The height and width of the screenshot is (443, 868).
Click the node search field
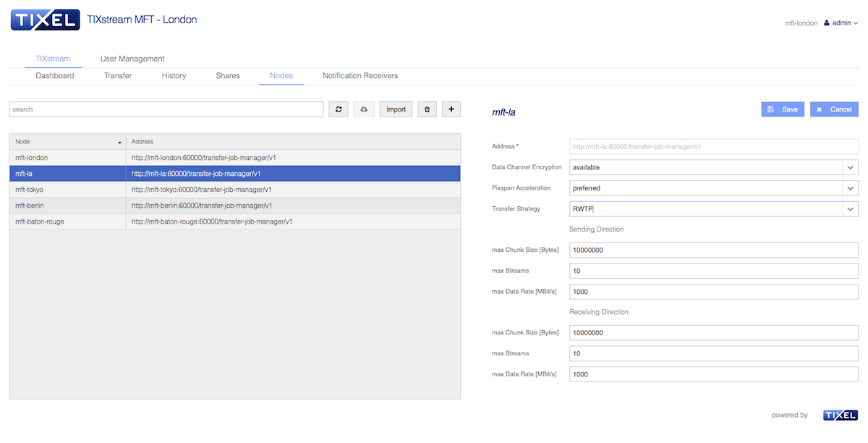tap(166, 109)
